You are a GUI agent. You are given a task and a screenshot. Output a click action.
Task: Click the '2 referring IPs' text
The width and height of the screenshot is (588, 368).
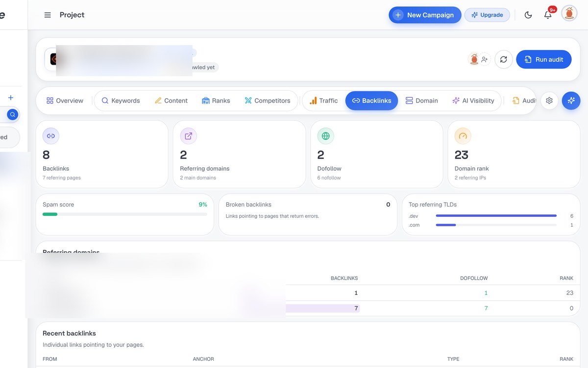470,178
